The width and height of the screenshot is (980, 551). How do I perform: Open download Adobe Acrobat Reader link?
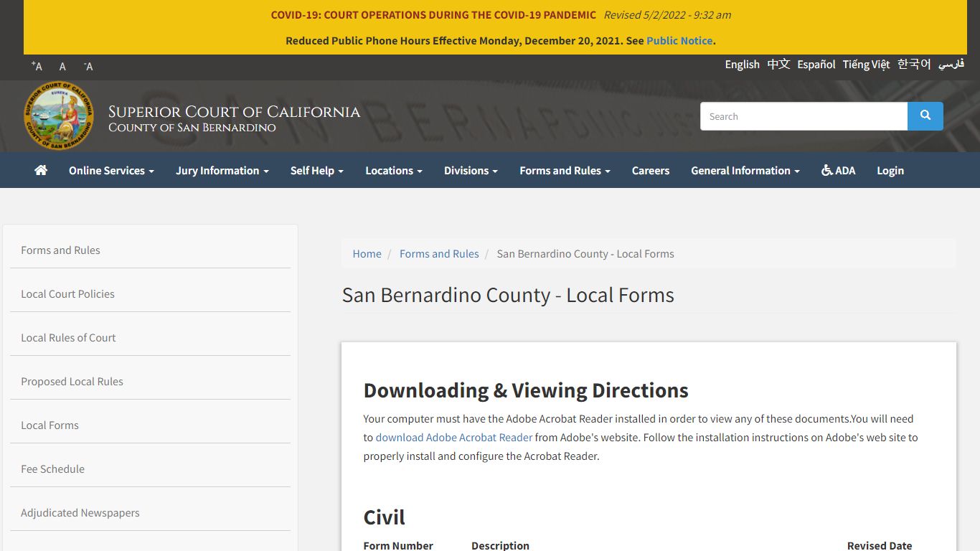click(454, 438)
